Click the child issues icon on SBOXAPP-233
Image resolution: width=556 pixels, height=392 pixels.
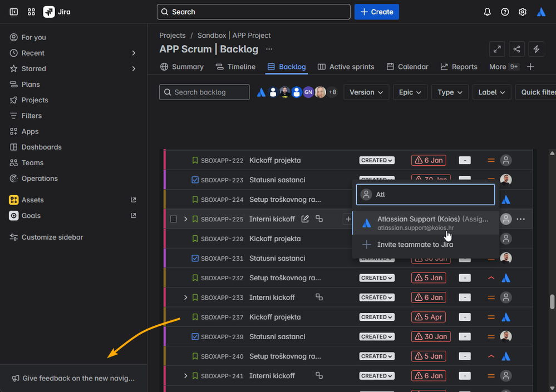(x=319, y=297)
